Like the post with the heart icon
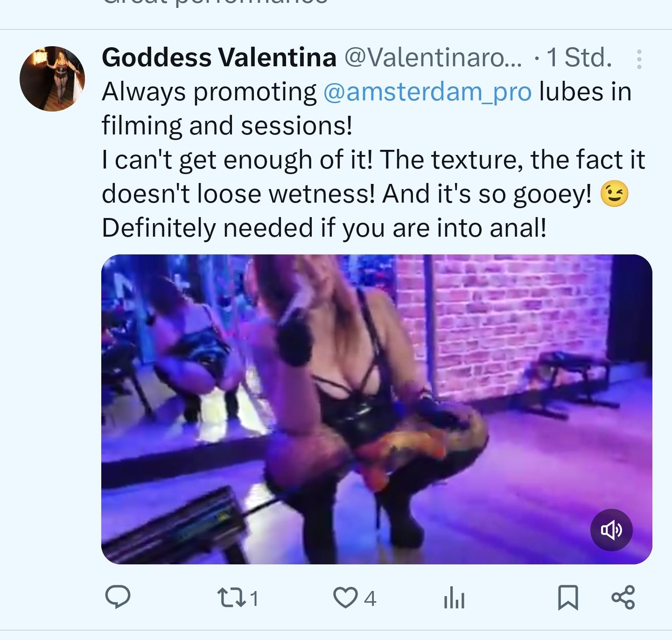This screenshot has width=672, height=640. pyautogui.click(x=345, y=598)
